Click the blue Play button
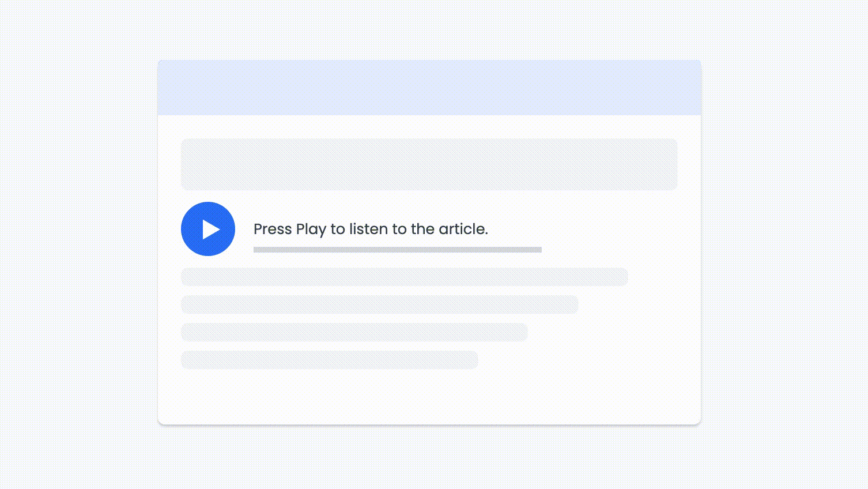This screenshot has height=489, width=868. [x=208, y=229]
